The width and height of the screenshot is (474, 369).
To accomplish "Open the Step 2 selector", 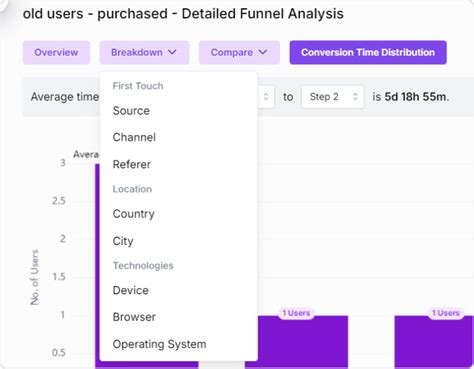I will coord(333,97).
